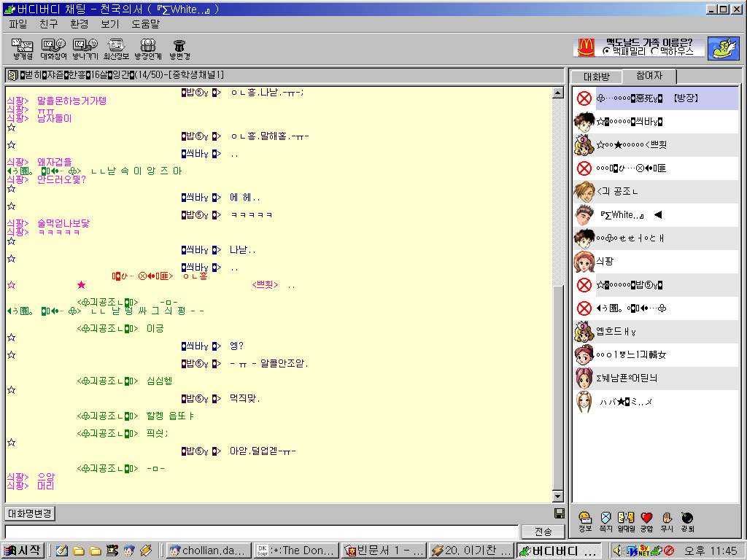Click the speaker volume icon in system tray

coord(619,551)
